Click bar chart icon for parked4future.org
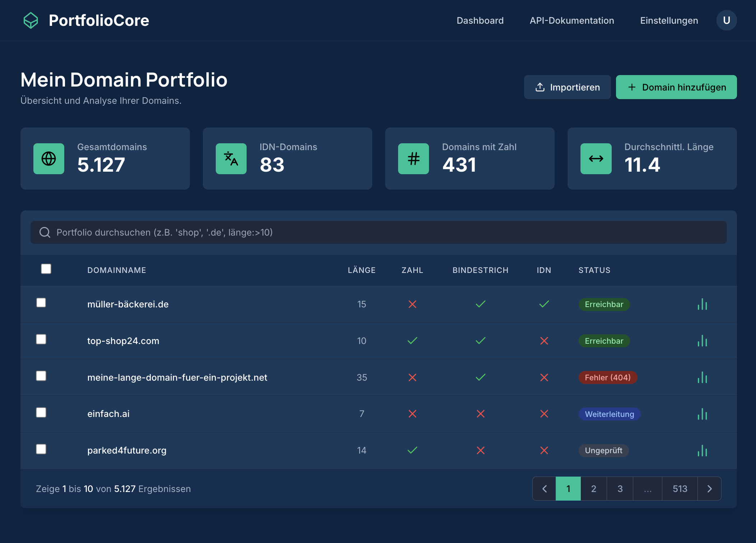Viewport: 756px width, 543px height. coord(702,450)
